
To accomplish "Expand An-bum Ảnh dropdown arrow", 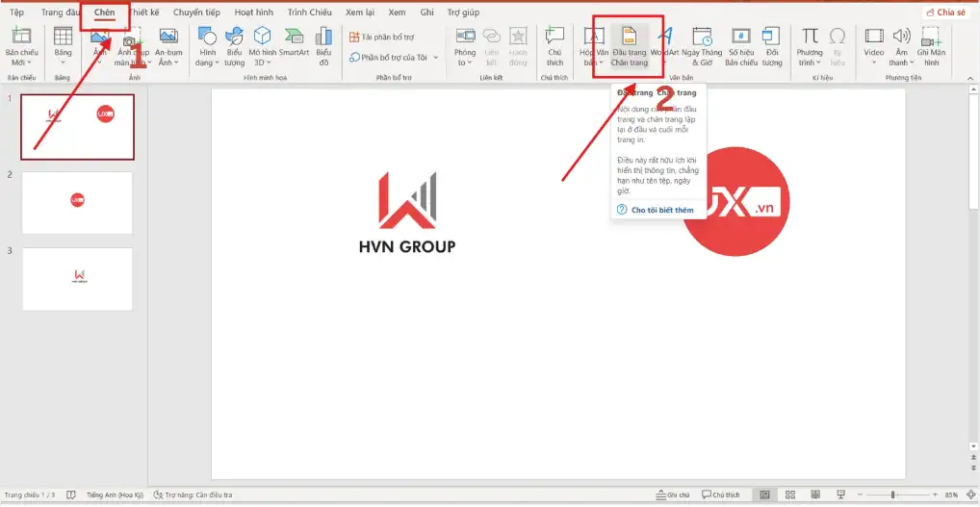I will tap(176, 63).
